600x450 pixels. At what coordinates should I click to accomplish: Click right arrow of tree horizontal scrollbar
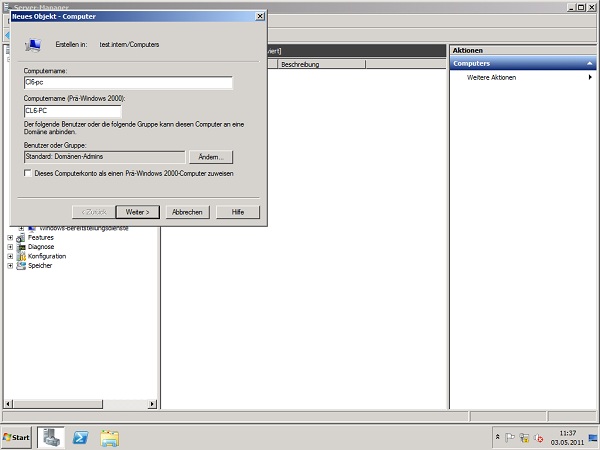point(152,404)
